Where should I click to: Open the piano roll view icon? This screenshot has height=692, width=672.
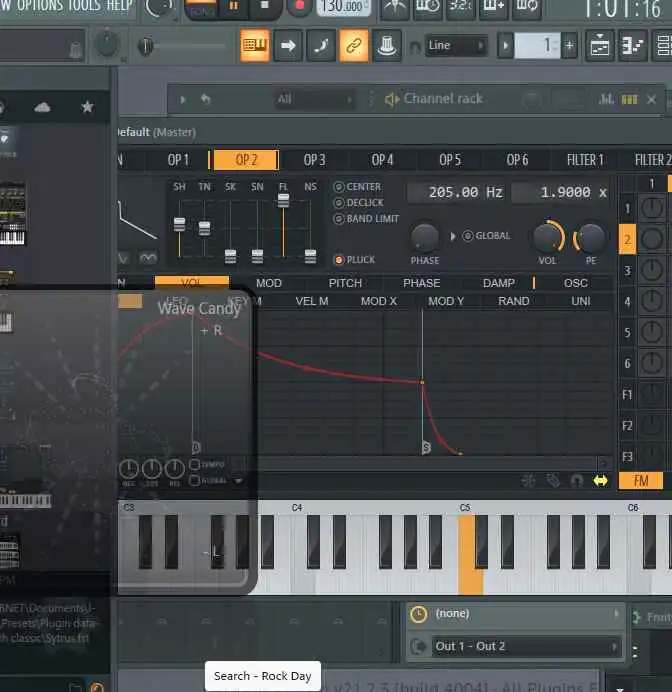[633, 45]
